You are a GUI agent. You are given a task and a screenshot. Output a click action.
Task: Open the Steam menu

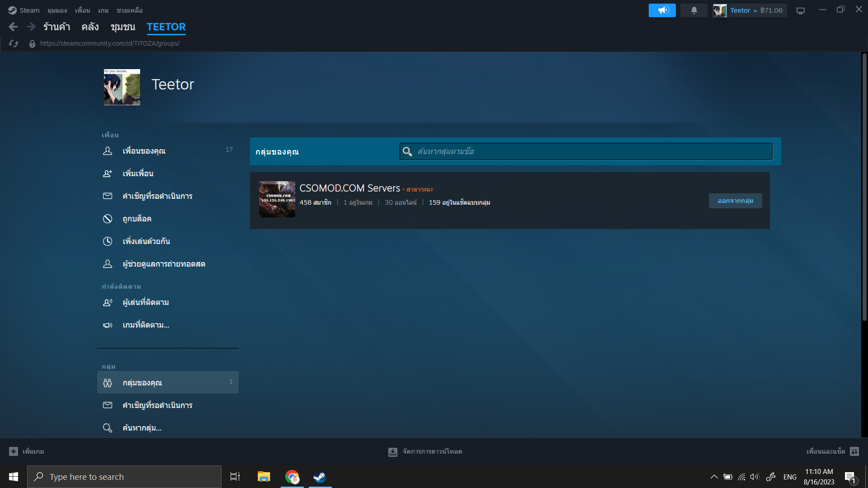click(24, 10)
